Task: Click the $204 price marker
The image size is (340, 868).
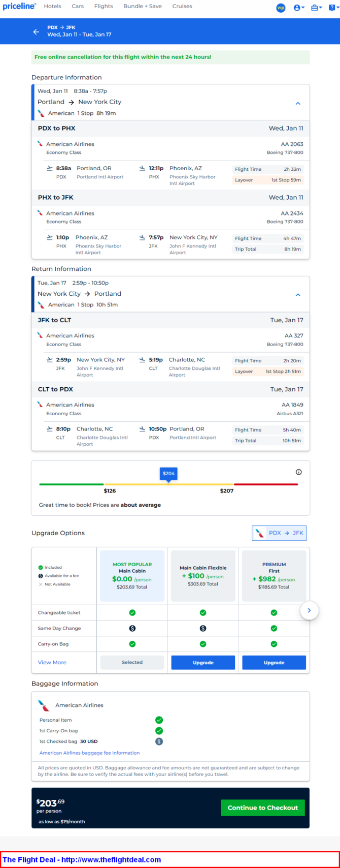Action: (x=168, y=474)
